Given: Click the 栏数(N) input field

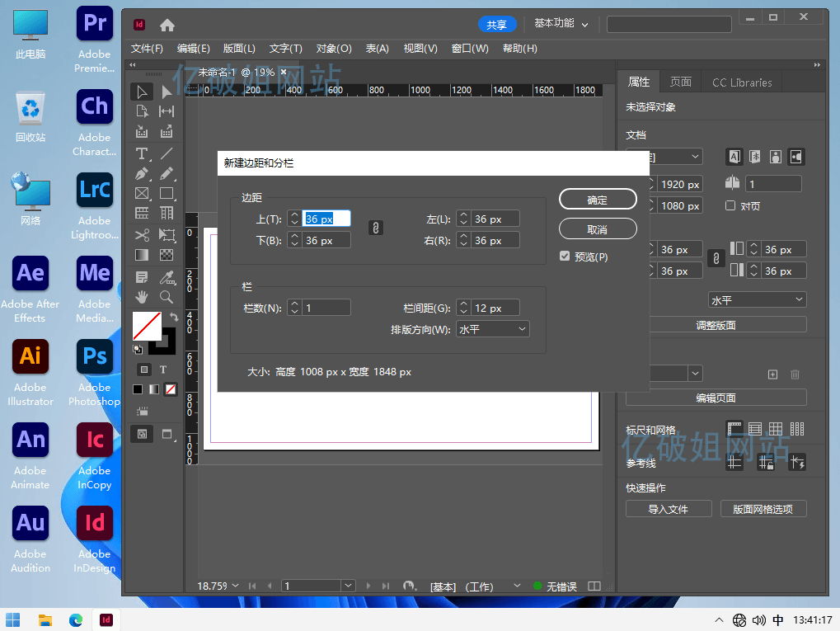Looking at the screenshot, I should [x=326, y=308].
